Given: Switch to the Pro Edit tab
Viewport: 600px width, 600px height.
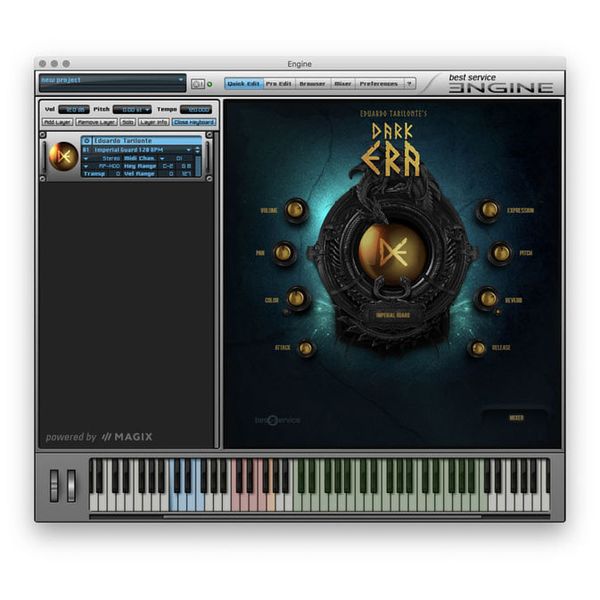Looking at the screenshot, I should 279,83.
